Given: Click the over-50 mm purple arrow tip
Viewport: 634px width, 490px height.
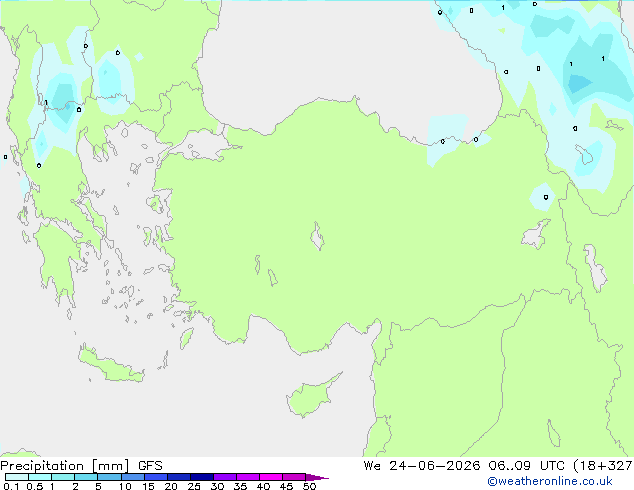Looking at the screenshot, I should (317, 477).
